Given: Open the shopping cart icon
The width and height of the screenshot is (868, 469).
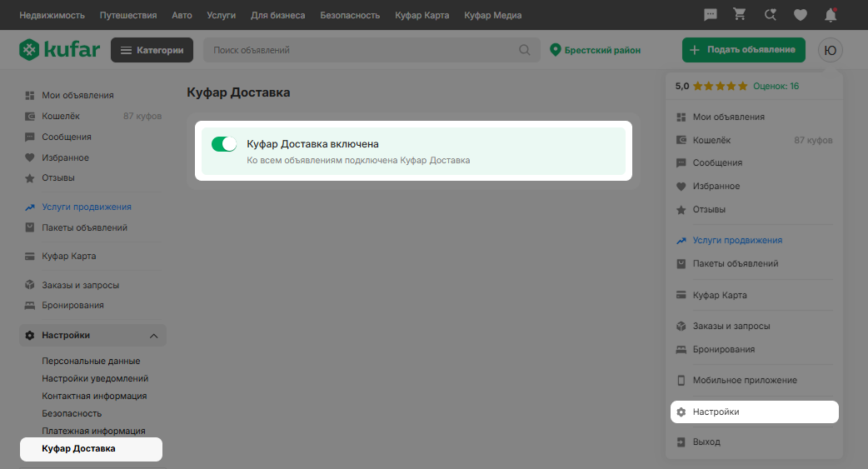Looking at the screenshot, I should 740,15.
